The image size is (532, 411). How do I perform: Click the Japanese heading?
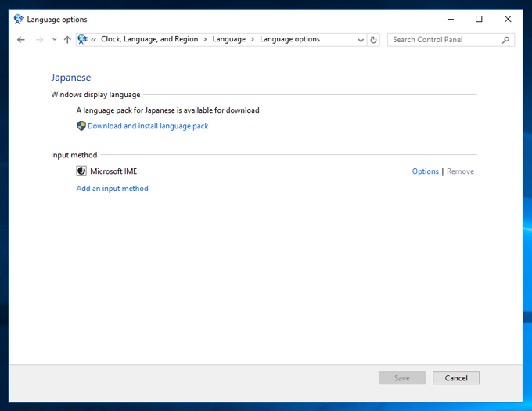tap(71, 78)
